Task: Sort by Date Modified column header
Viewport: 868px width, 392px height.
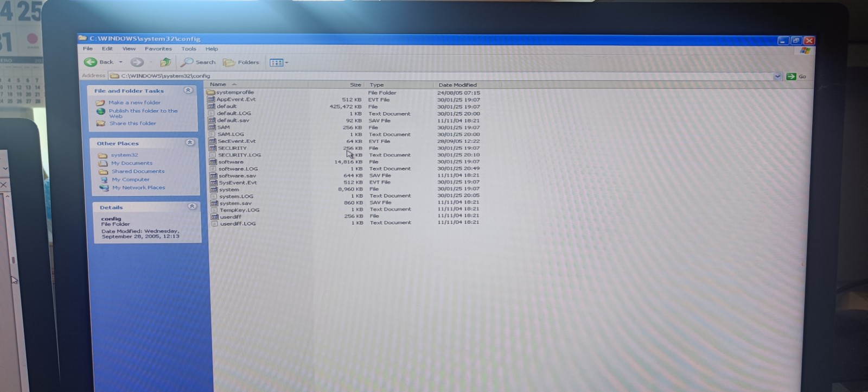Action: click(x=457, y=85)
